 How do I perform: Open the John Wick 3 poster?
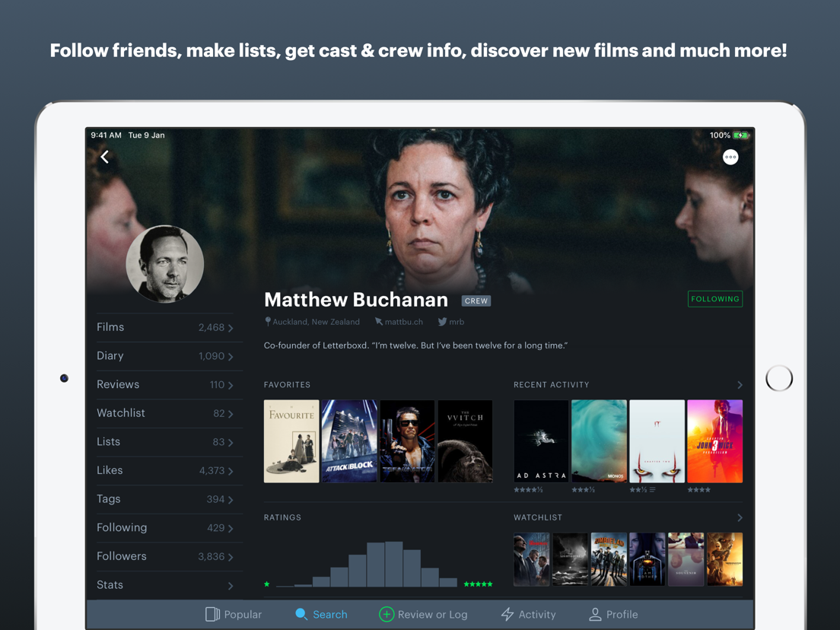[x=714, y=441]
